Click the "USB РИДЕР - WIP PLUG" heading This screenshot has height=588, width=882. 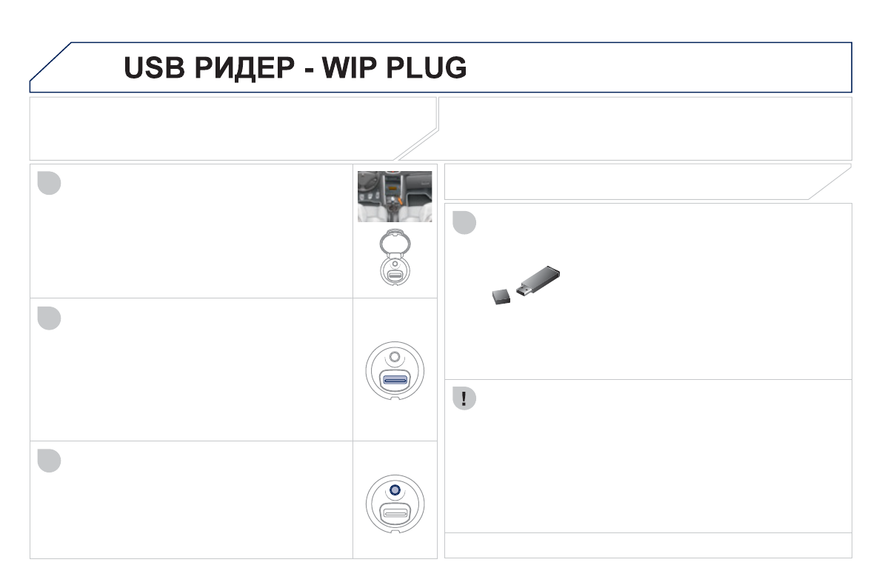(x=295, y=68)
